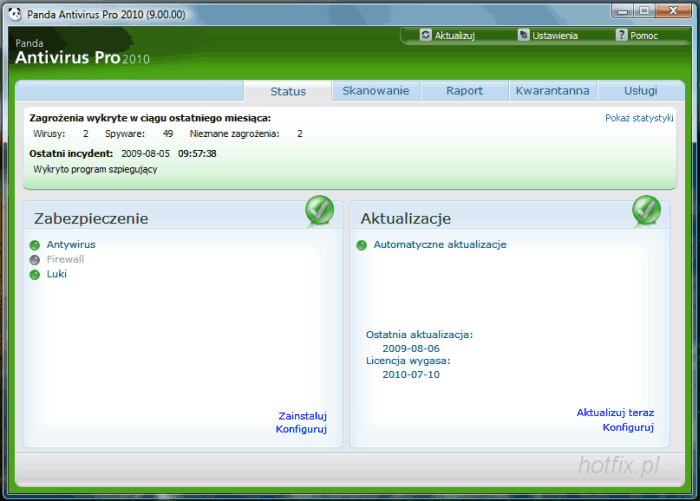The image size is (700, 501).
Task: Click the green status dot beside Luki
Action: tap(35, 274)
